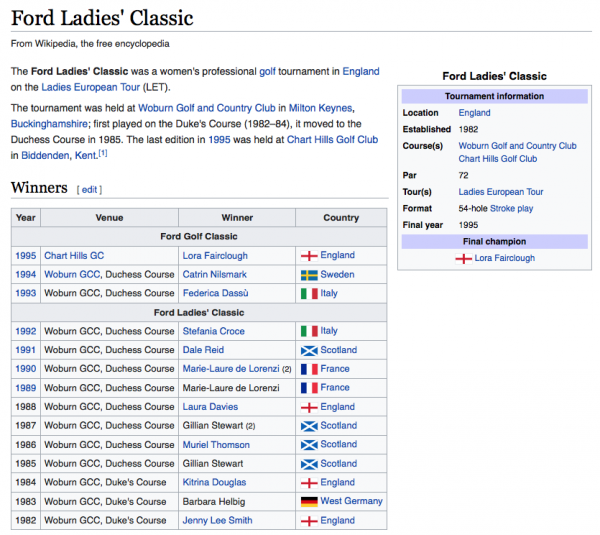
Task: Click the 'Ford Golf Classic' table subheading
Action: 199,237
